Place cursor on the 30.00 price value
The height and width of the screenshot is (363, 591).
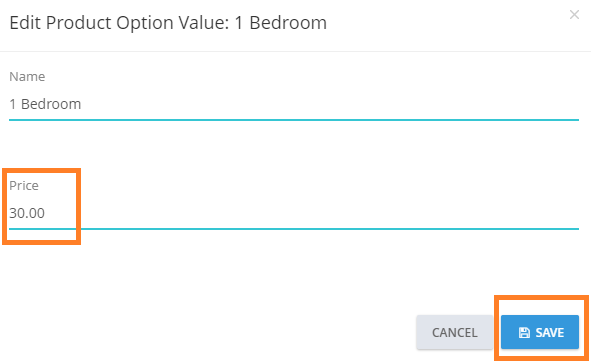point(27,213)
